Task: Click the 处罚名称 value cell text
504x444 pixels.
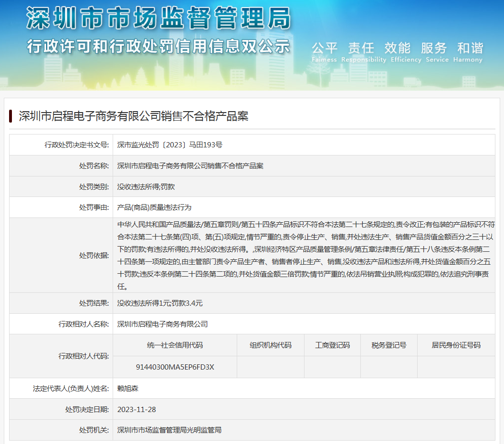Action: coord(190,166)
